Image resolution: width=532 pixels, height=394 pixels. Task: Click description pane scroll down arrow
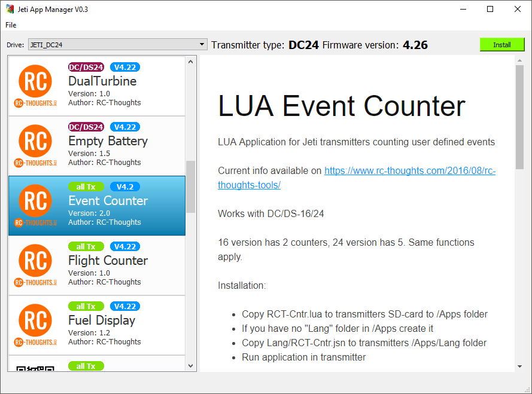tap(519, 366)
